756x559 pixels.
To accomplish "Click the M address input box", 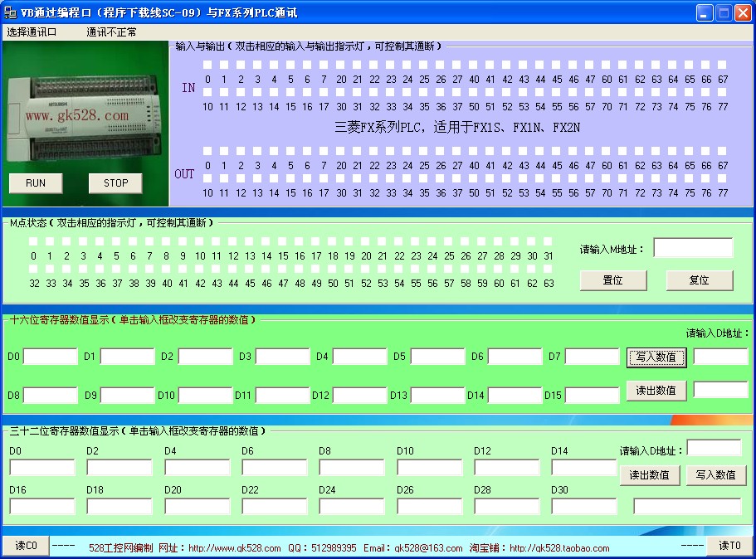I will pos(693,249).
